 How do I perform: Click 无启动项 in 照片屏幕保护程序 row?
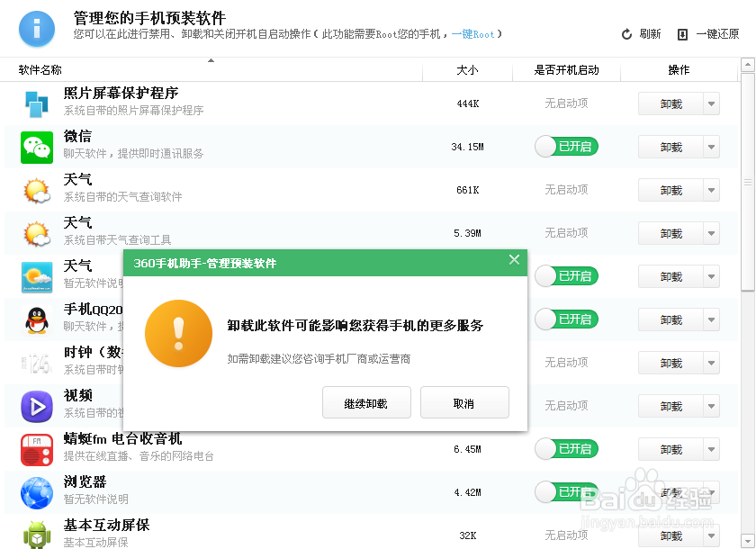tap(566, 103)
